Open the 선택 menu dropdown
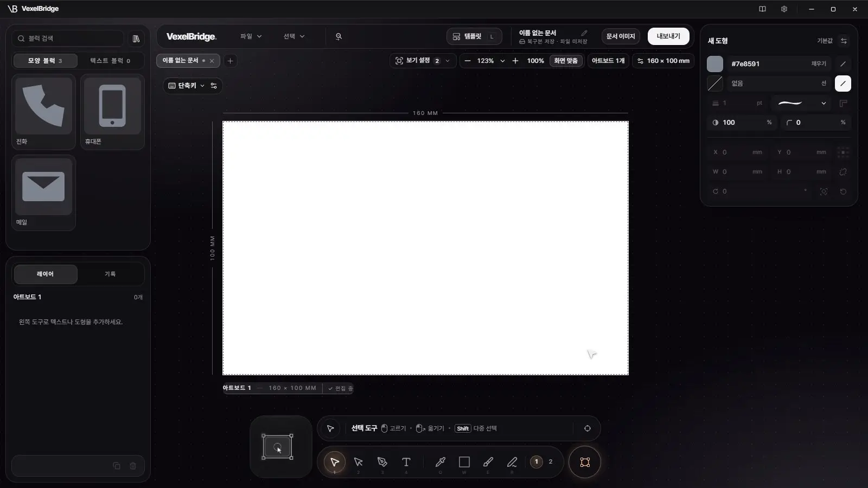This screenshot has width=868, height=488. tap(294, 36)
